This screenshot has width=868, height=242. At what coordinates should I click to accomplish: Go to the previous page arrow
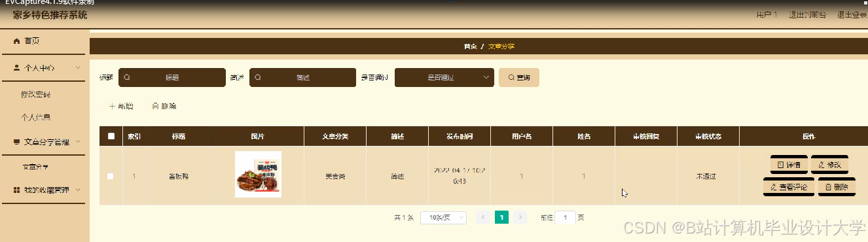coord(483,217)
